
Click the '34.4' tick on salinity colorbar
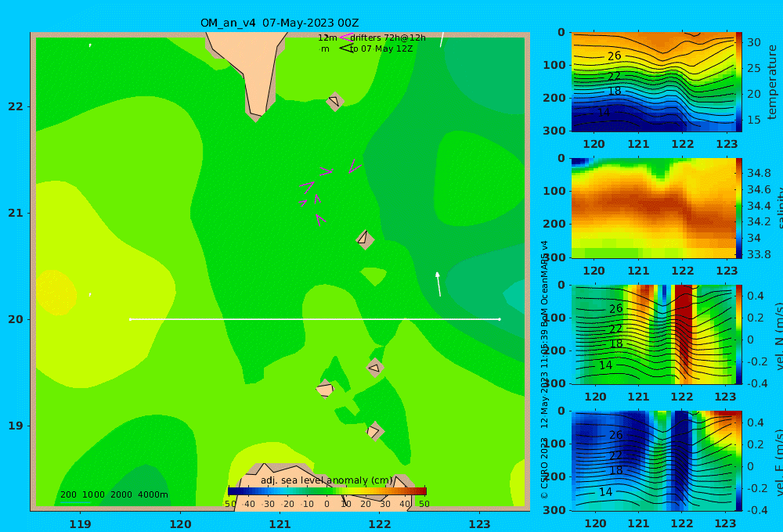click(759, 206)
